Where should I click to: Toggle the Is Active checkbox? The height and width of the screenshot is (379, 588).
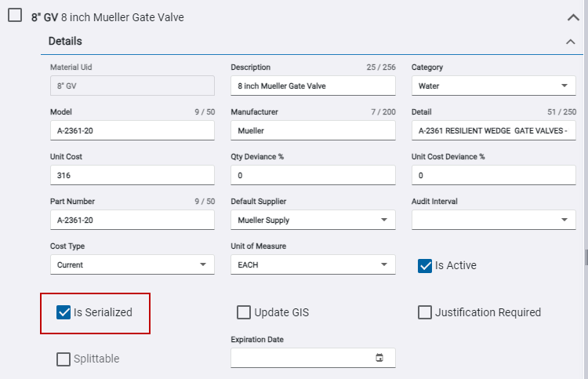point(426,265)
